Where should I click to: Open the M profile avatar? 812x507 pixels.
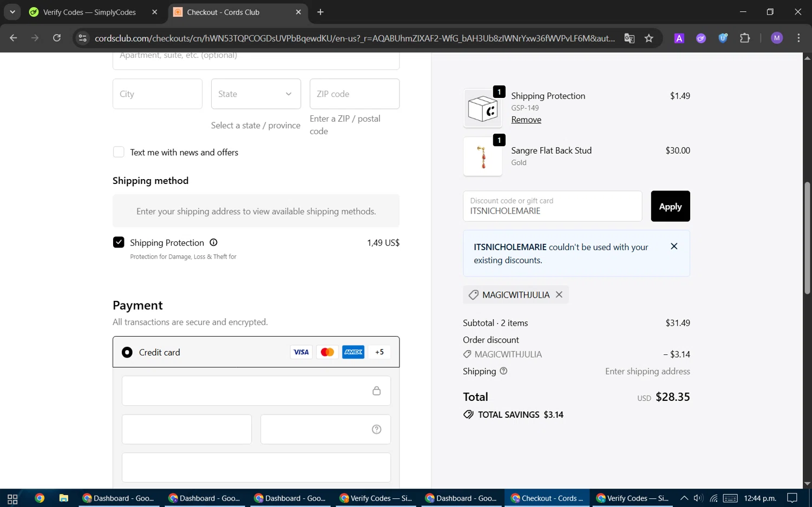[x=777, y=38]
